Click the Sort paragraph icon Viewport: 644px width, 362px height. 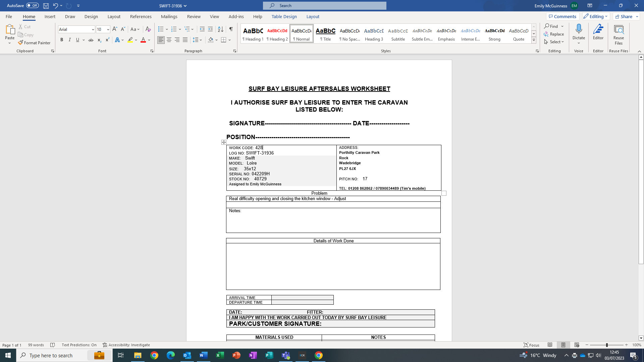220,29
